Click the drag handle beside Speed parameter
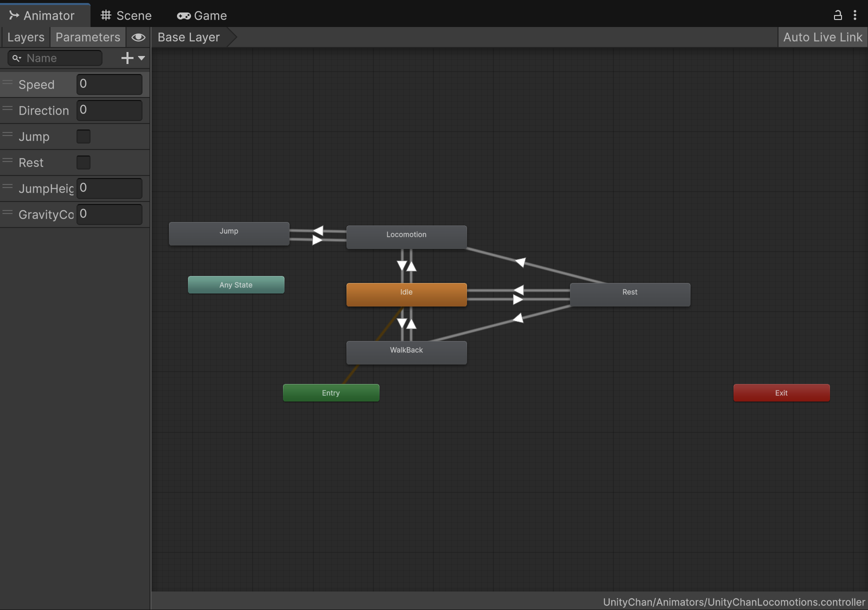Screen dimensions: 868x610 point(7,82)
